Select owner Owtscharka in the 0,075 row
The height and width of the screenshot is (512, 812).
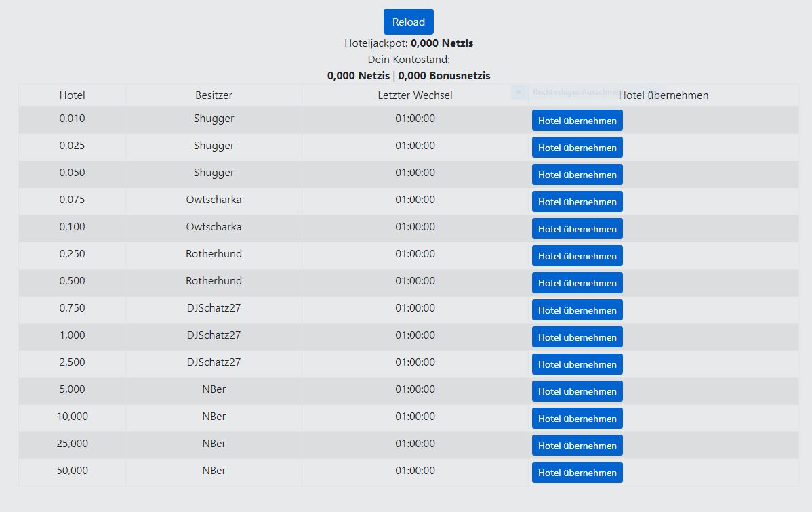point(214,199)
